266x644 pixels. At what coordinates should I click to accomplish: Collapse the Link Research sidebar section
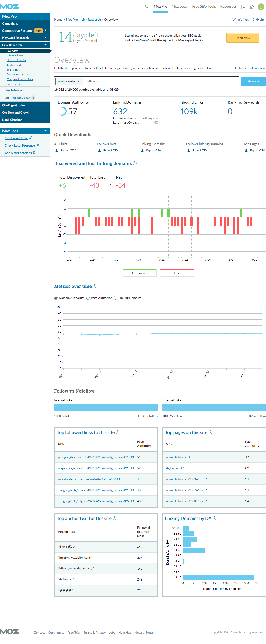point(46,45)
